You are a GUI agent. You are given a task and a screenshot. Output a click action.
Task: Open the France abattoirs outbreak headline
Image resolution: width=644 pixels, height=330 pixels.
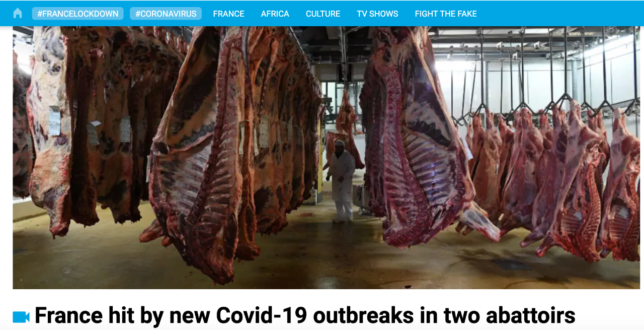[x=305, y=316]
